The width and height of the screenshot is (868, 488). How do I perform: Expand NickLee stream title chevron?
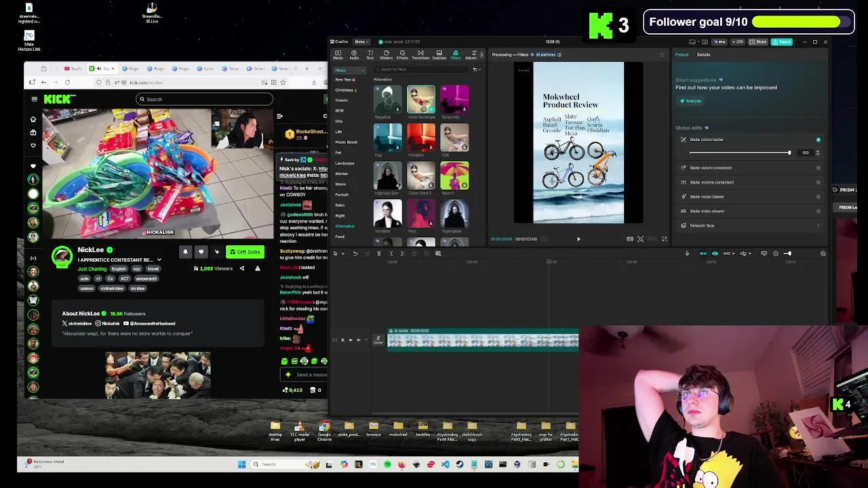pos(159,260)
